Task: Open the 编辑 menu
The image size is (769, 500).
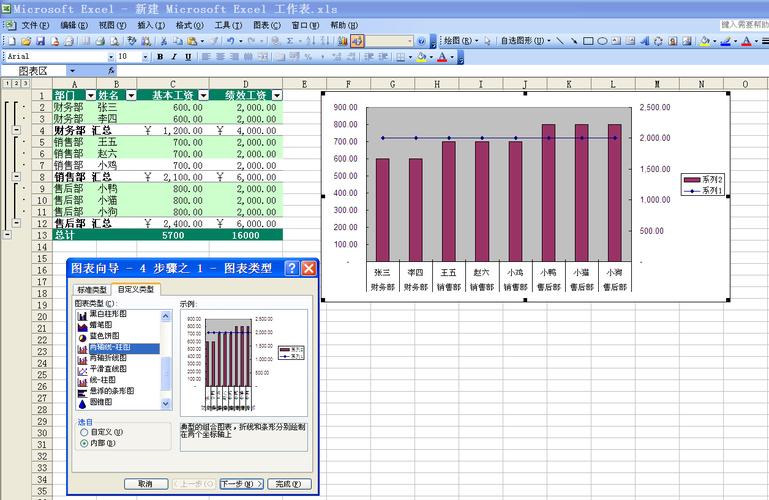Action: pyautogui.click(x=74, y=25)
